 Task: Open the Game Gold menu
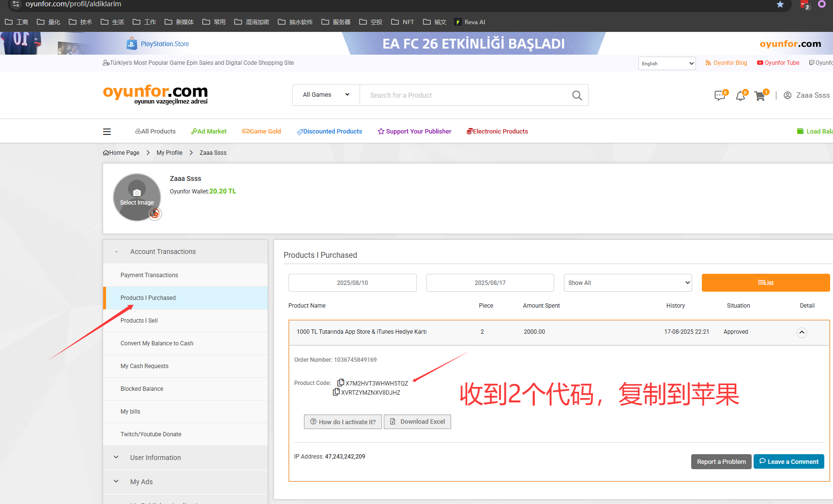(x=261, y=132)
